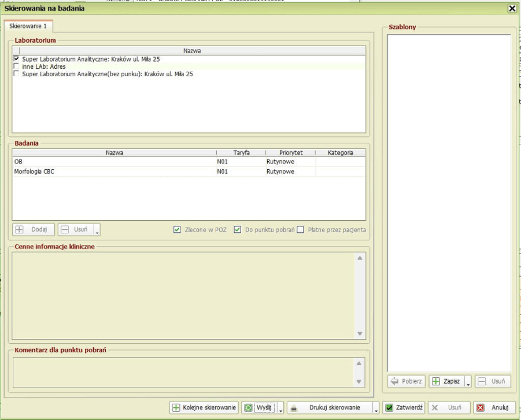Click the Nazwa column header in Laboratorium

point(192,51)
